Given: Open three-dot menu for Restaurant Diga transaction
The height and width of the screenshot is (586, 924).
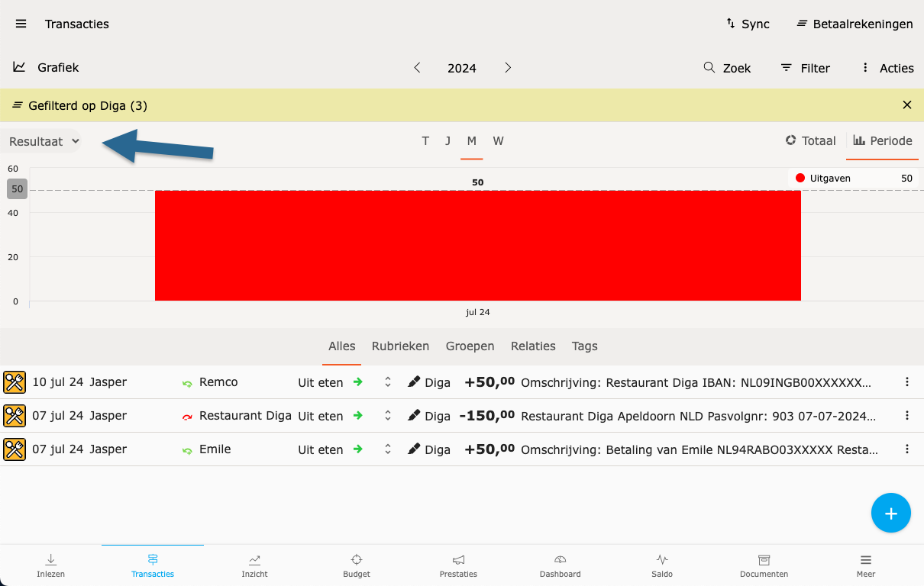Looking at the screenshot, I should pyautogui.click(x=907, y=416).
